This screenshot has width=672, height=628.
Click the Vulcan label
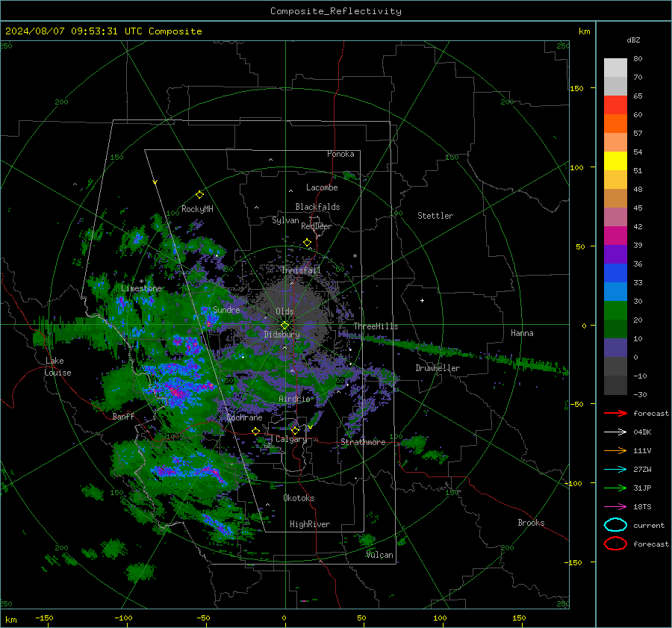380,555
